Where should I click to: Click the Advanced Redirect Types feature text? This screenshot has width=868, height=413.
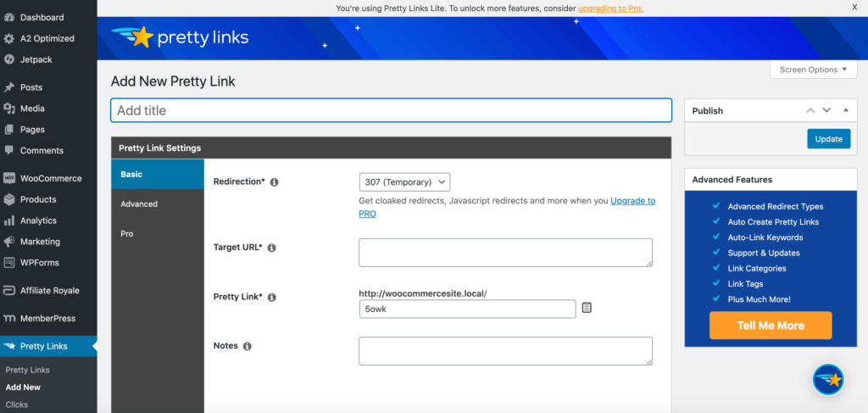click(x=776, y=207)
